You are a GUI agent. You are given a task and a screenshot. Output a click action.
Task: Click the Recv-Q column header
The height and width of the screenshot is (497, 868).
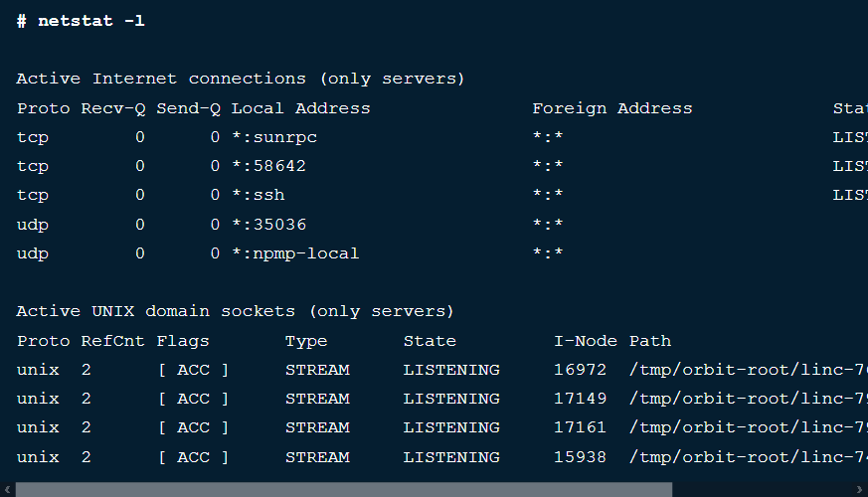[x=113, y=108]
